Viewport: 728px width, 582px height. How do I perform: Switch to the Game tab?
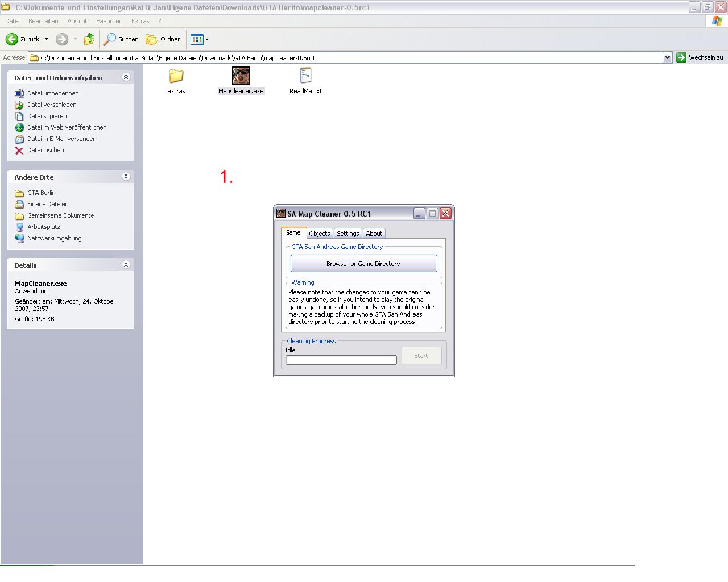click(x=293, y=232)
